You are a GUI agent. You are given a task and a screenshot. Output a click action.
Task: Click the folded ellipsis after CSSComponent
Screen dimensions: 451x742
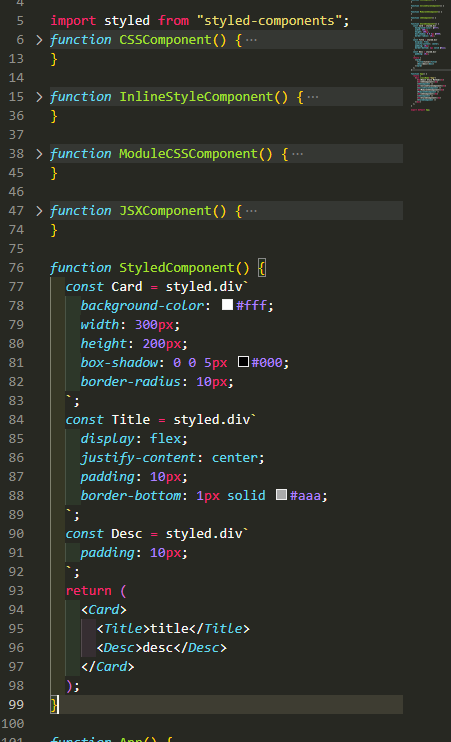[251, 40]
